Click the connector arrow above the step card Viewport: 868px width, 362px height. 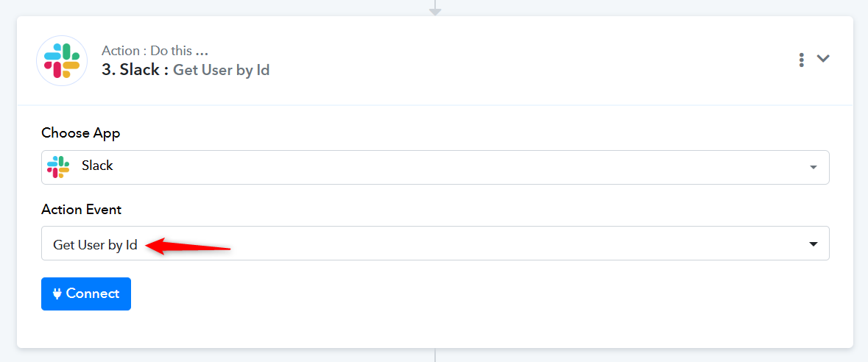click(435, 8)
